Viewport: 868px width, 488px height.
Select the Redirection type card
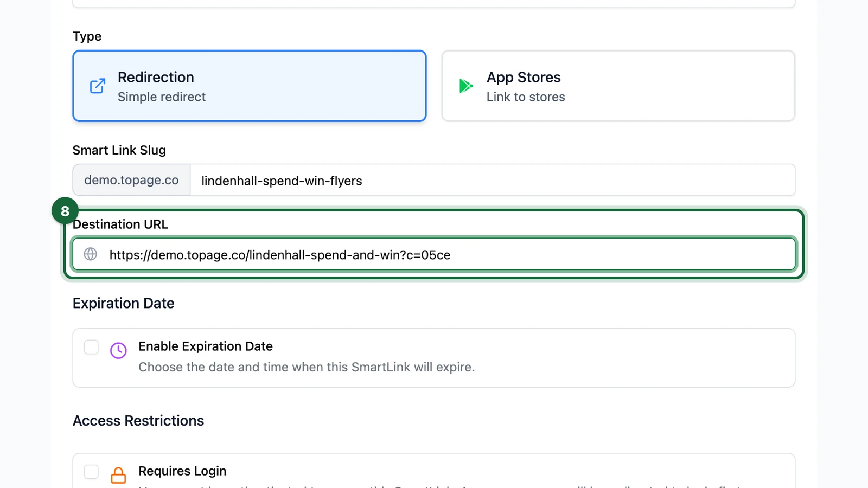250,86
